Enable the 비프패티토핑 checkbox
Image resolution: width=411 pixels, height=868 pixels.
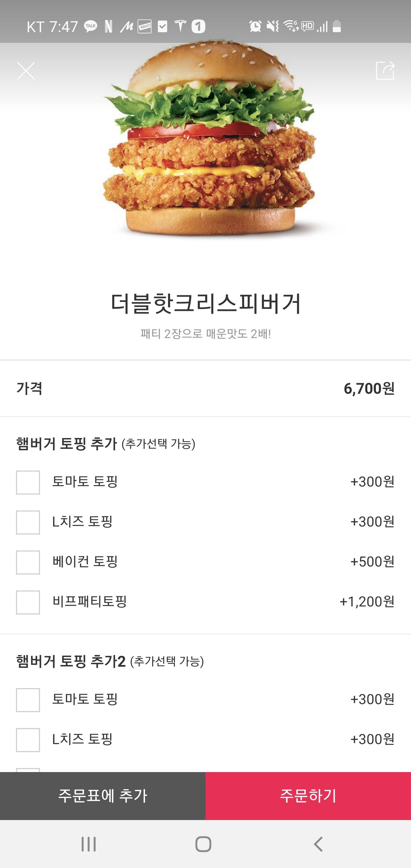(28, 602)
